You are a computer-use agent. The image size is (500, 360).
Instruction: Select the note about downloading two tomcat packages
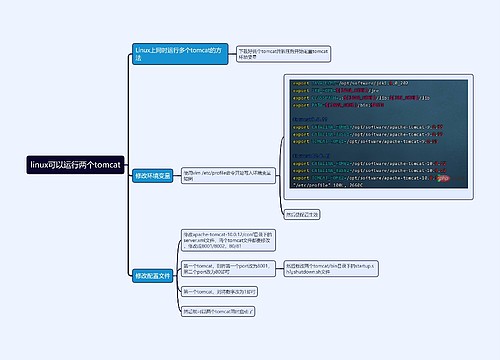pos(283,54)
